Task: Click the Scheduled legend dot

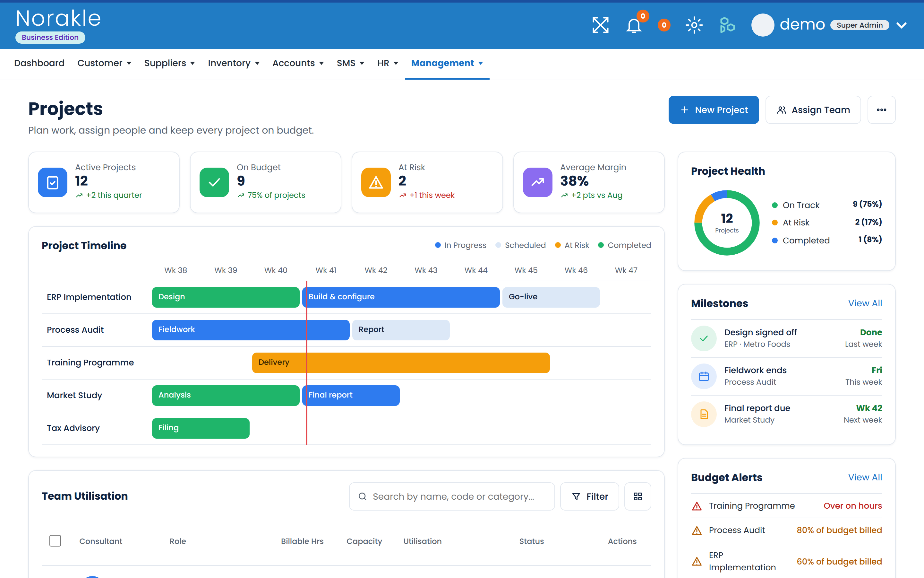Action: pyautogui.click(x=498, y=245)
